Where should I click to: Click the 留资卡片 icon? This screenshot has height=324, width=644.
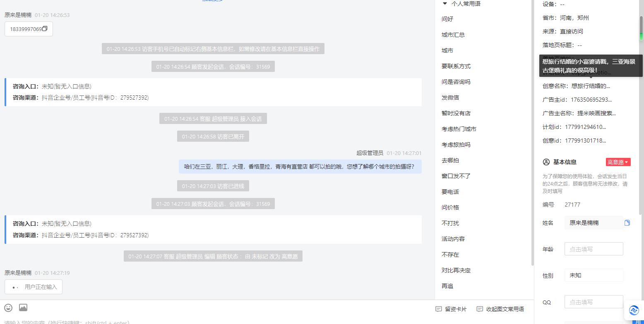(439, 309)
